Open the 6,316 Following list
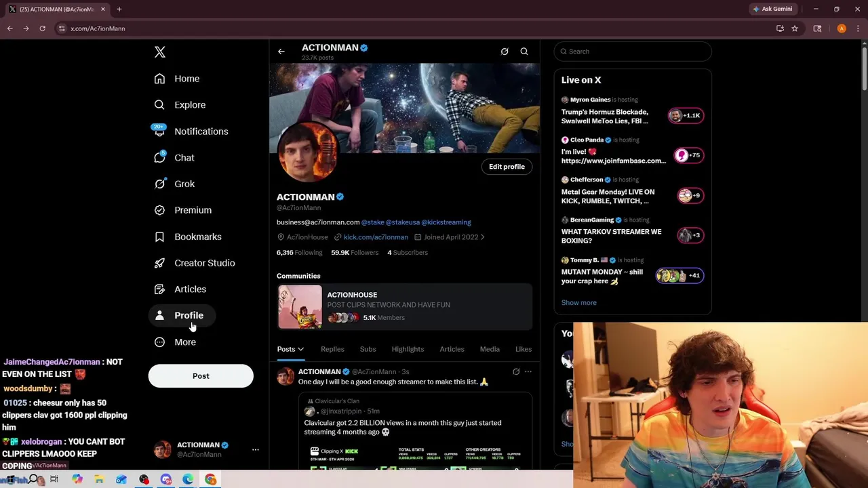This screenshot has width=868, height=488. pos(299,253)
